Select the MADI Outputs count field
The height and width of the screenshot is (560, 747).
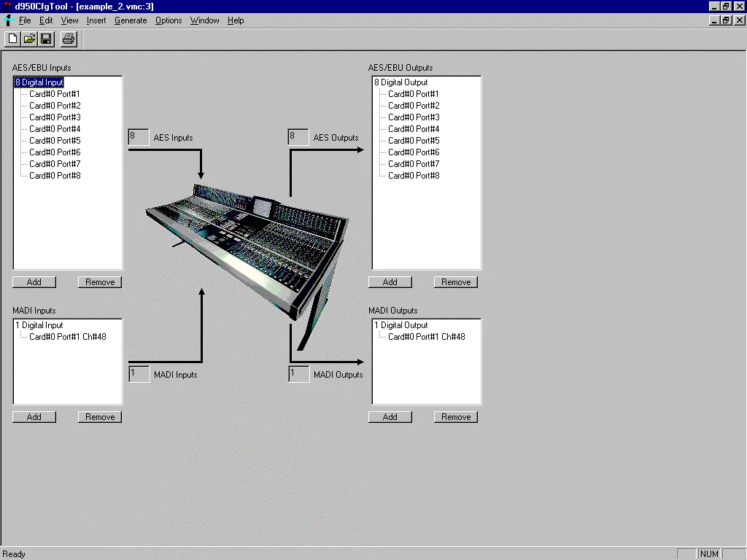tap(298, 374)
